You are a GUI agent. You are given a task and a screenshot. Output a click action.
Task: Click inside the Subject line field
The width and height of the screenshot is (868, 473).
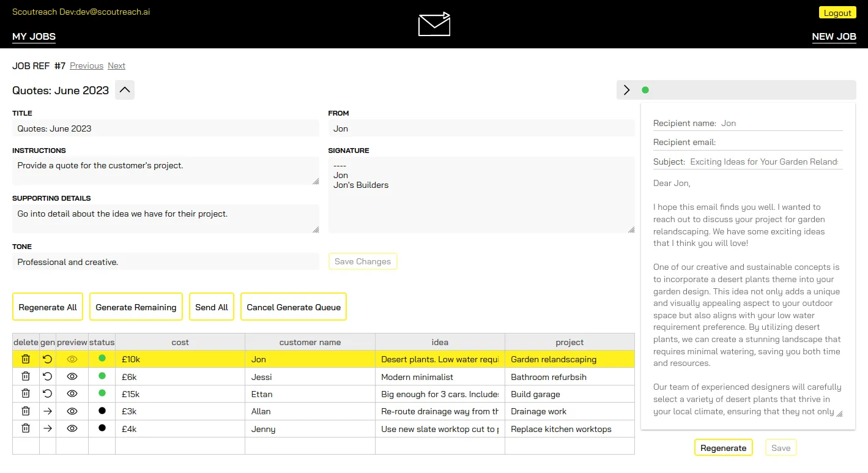[x=765, y=162]
